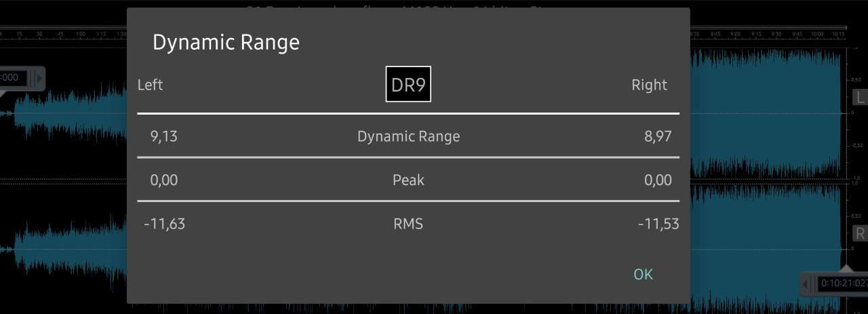Screen dimensions: 868x314
Task: Click the start time field
Action: [14, 78]
